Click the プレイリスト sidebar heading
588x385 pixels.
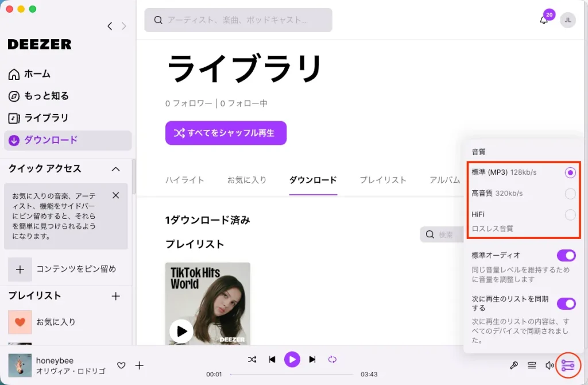34,296
